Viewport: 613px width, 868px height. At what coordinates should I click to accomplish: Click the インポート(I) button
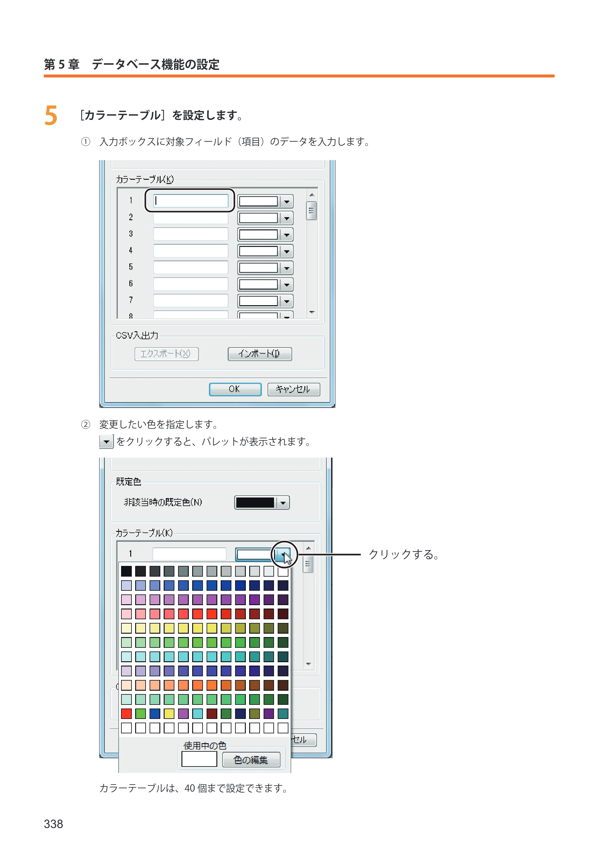(260, 354)
